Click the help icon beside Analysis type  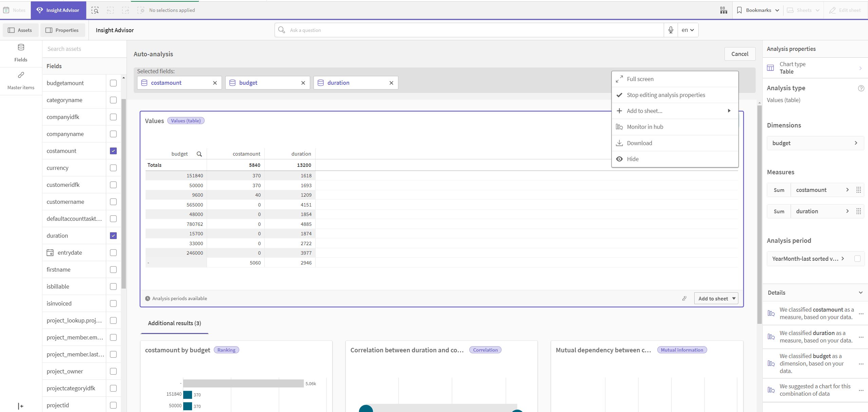(861, 88)
